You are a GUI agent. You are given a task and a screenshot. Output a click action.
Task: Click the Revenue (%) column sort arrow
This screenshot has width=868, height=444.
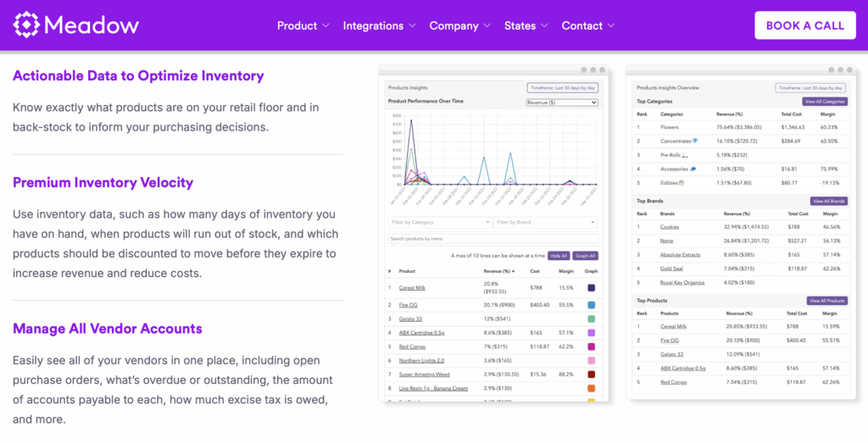[513, 271]
